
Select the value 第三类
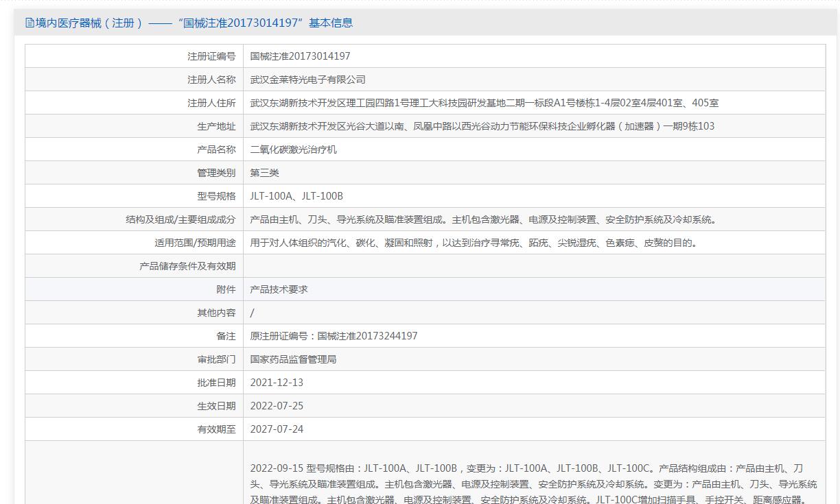264,173
